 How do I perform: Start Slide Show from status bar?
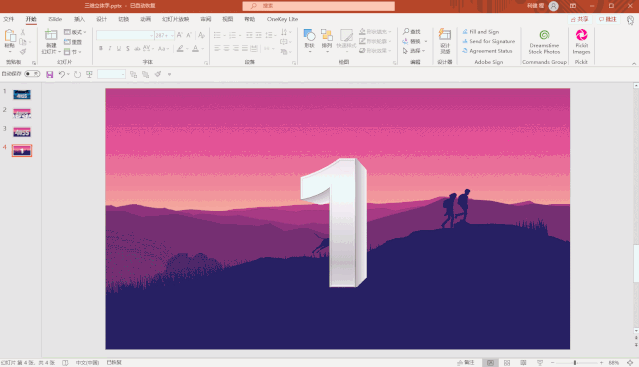(540, 363)
